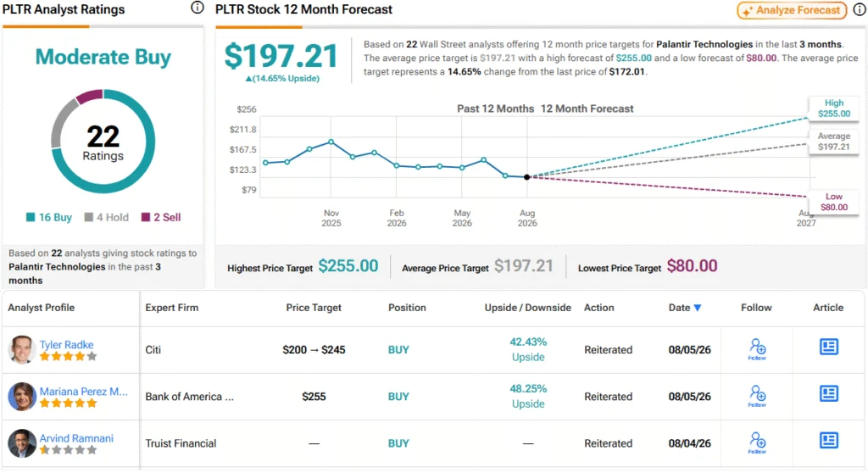Open article for Bank of America rating
868x473 pixels.
click(x=829, y=394)
